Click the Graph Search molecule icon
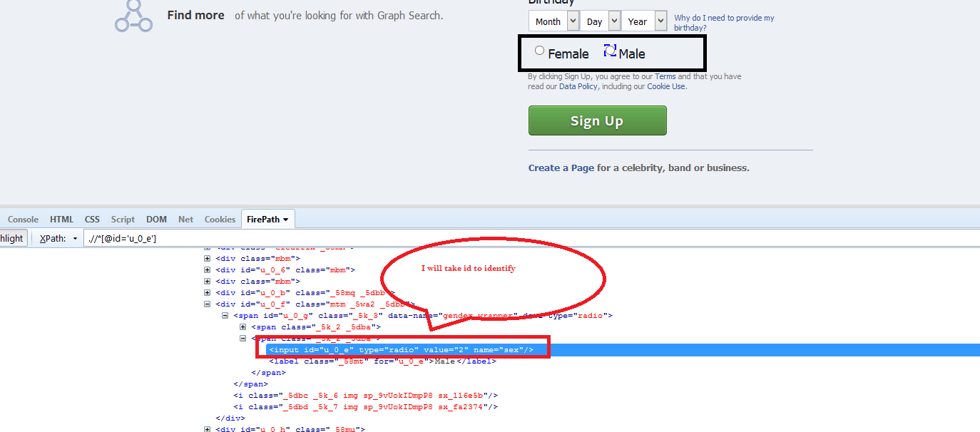Image resolution: width=980 pixels, height=432 pixels. coord(133,16)
